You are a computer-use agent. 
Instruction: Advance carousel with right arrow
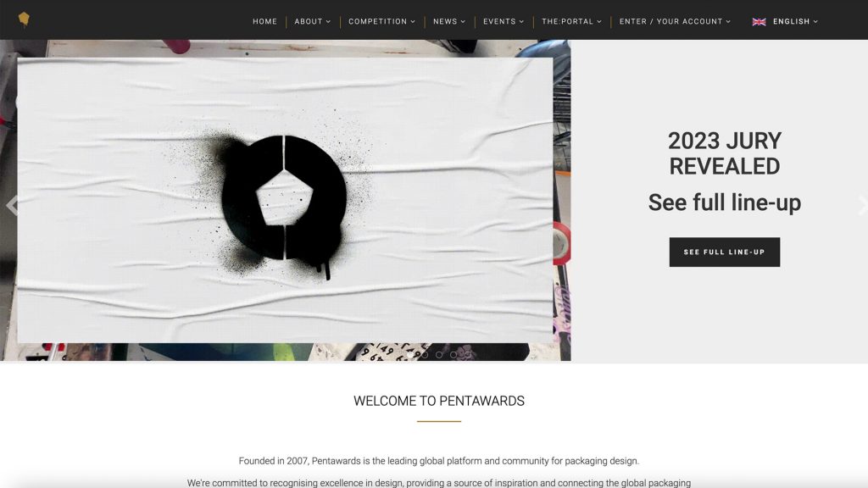click(x=862, y=205)
